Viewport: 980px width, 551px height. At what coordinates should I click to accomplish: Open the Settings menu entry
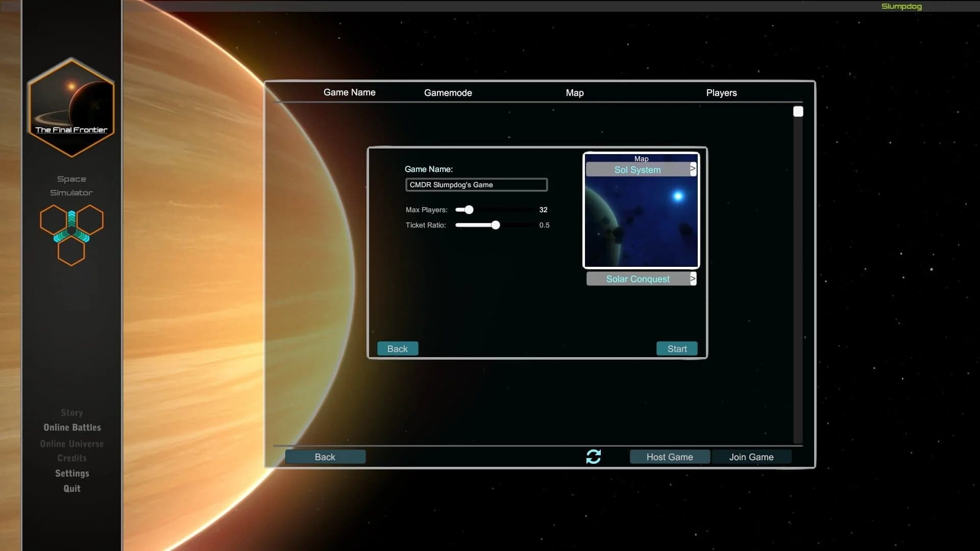71,473
